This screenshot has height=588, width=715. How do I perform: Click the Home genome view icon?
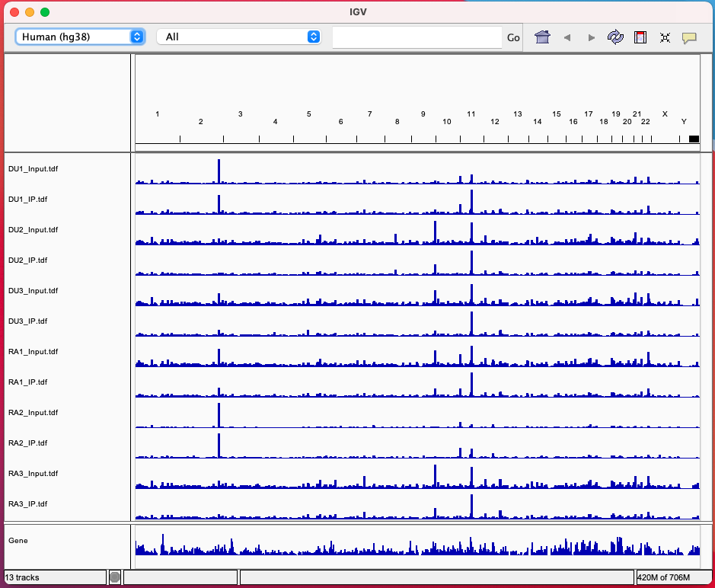(542, 37)
